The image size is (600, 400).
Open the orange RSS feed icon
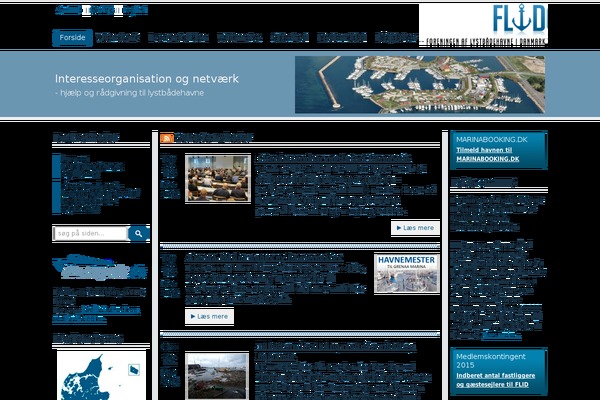click(167, 138)
